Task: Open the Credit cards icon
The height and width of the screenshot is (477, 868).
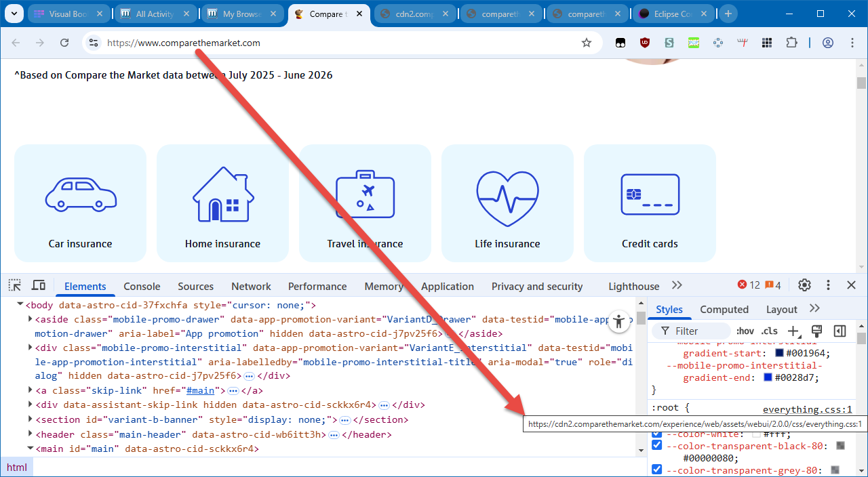Action: coord(650,194)
